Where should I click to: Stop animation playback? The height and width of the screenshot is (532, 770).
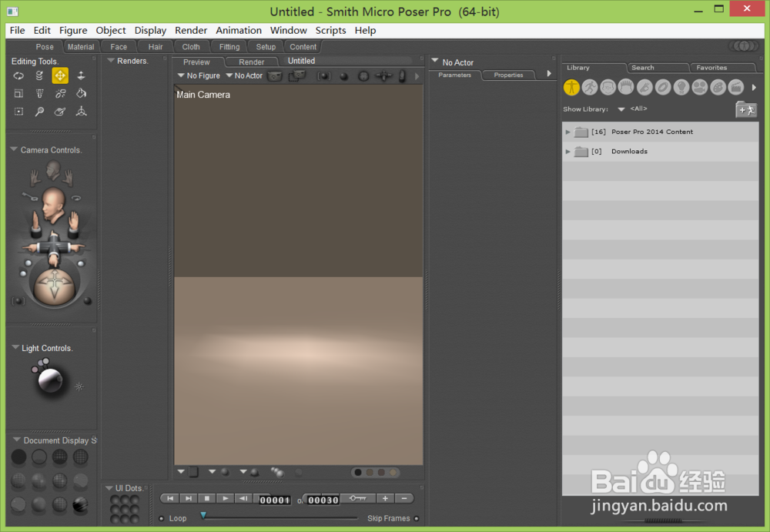pyautogui.click(x=206, y=499)
